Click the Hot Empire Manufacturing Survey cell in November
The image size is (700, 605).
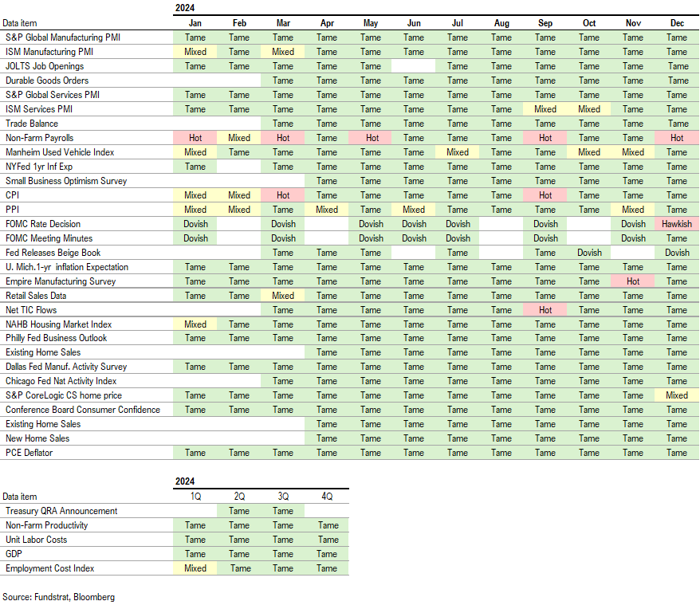click(x=633, y=281)
